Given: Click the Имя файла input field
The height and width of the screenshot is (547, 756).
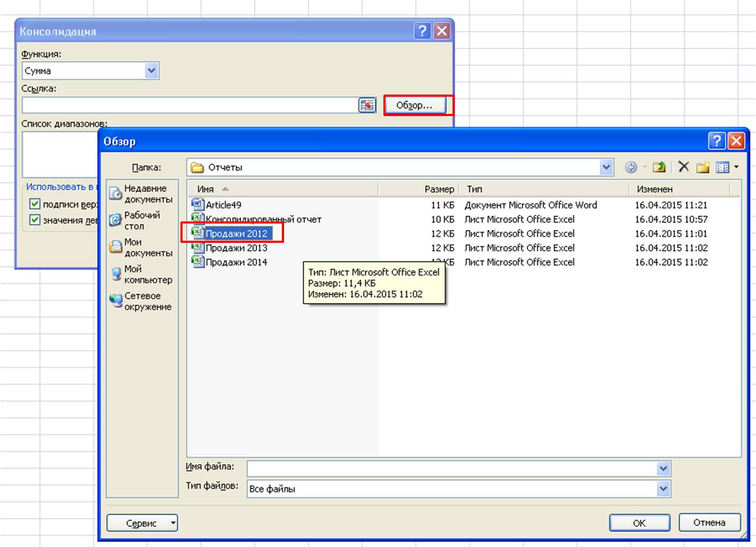Looking at the screenshot, I should 451,469.
